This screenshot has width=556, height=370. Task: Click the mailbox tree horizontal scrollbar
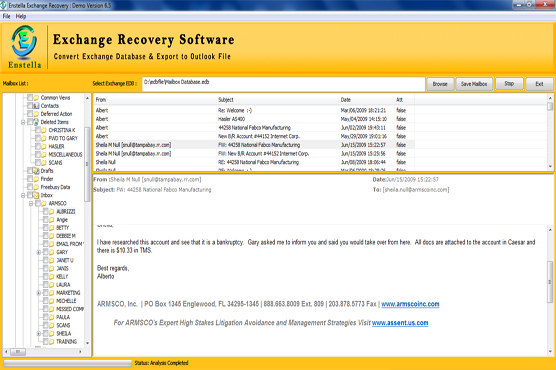click(x=43, y=352)
